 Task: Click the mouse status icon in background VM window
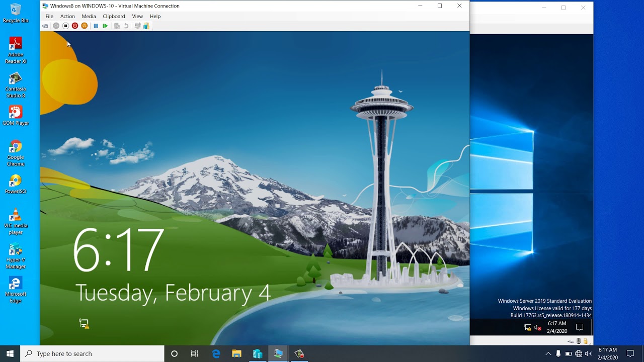[x=579, y=341]
